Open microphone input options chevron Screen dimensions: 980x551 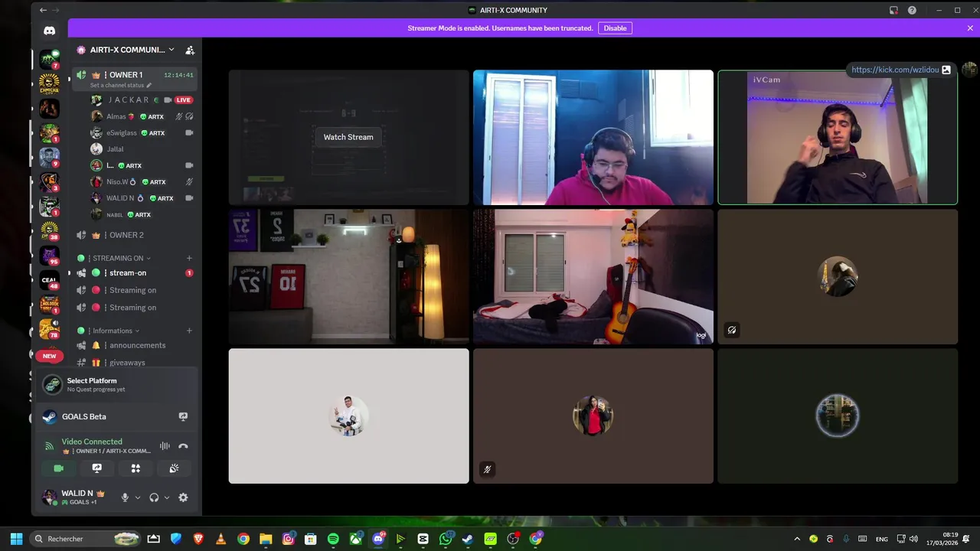(x=138, y=497)
